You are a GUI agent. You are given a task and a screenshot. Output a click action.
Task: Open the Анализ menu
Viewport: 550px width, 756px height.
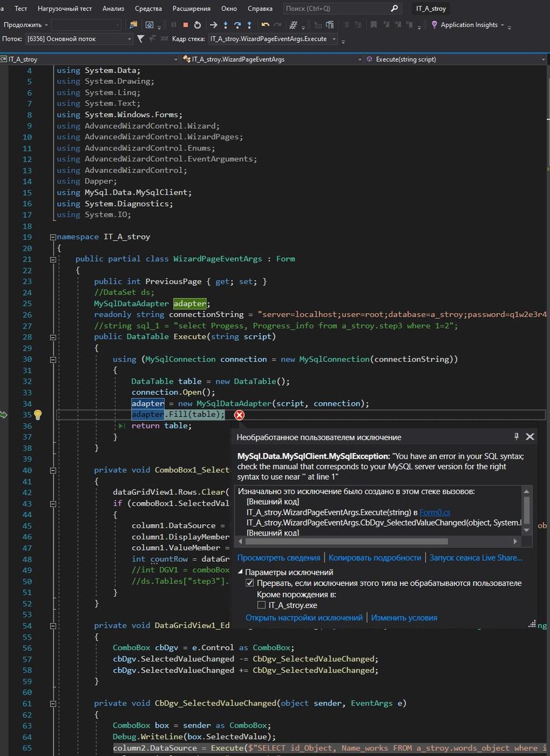point(113,9)
